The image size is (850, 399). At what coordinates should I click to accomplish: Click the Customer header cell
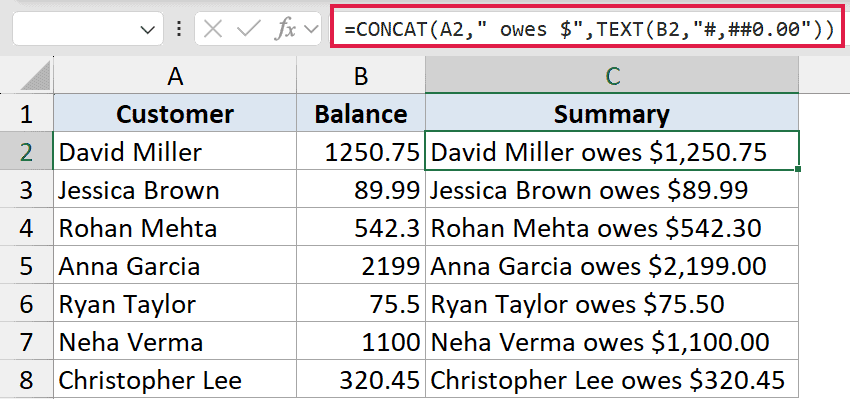tap(175, 114)
